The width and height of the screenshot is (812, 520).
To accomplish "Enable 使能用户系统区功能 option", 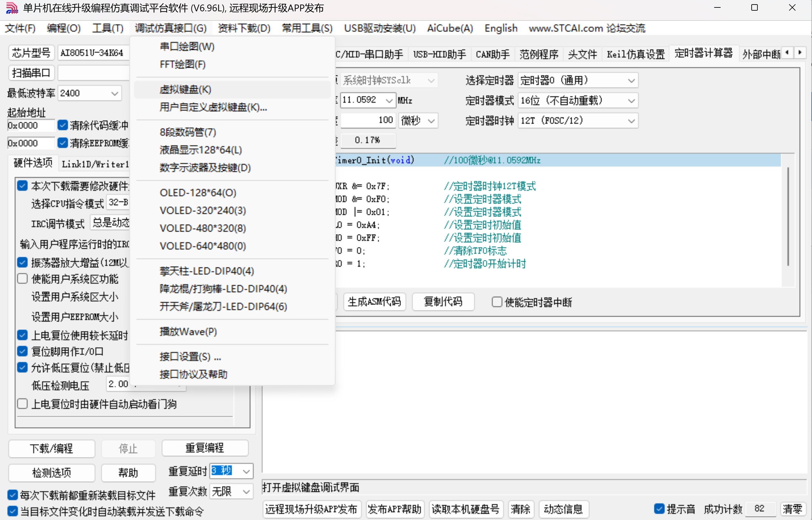I will tap(22, 278).
